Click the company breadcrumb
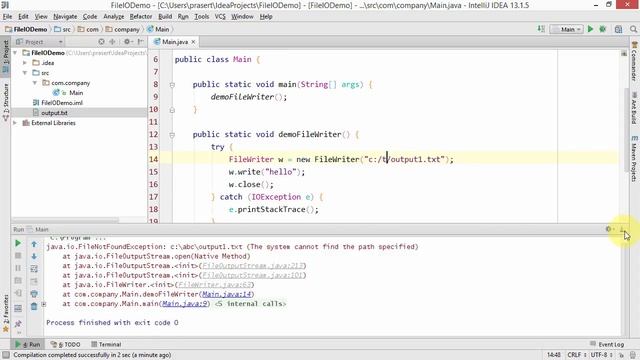Viewport: 640px width, 360px height. [122, 29]
